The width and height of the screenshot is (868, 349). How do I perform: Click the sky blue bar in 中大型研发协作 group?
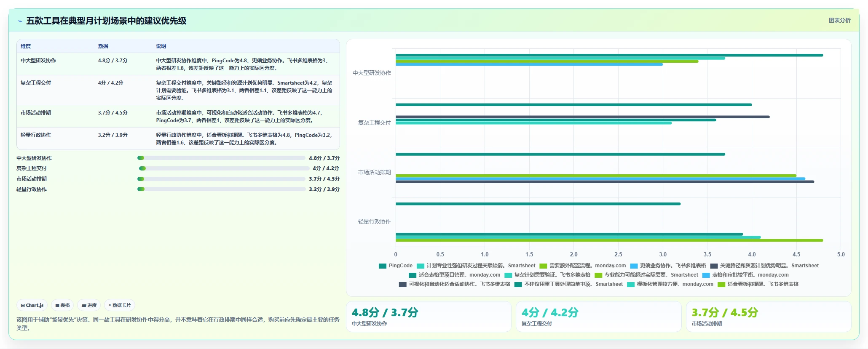click(x=529, y=64)
